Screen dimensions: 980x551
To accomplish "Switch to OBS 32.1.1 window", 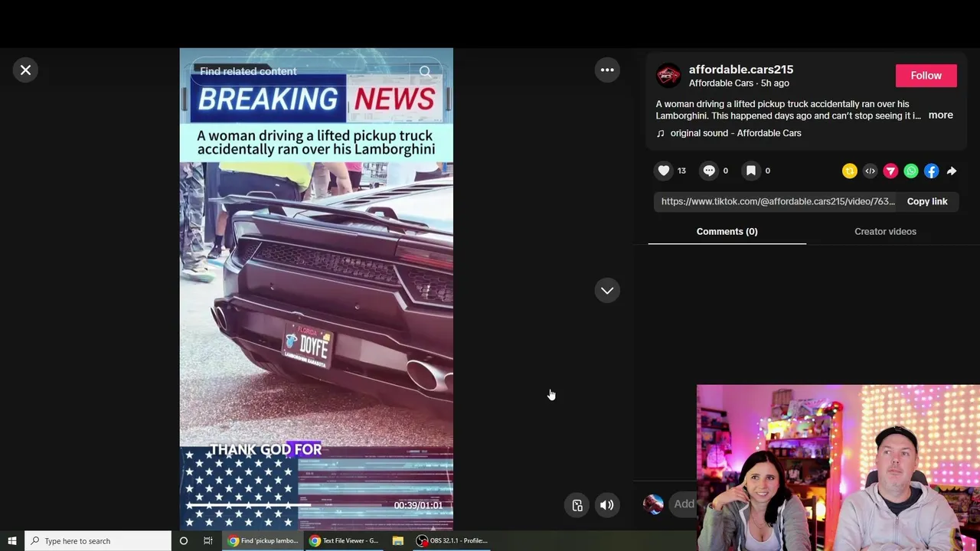I will point(452,541).
